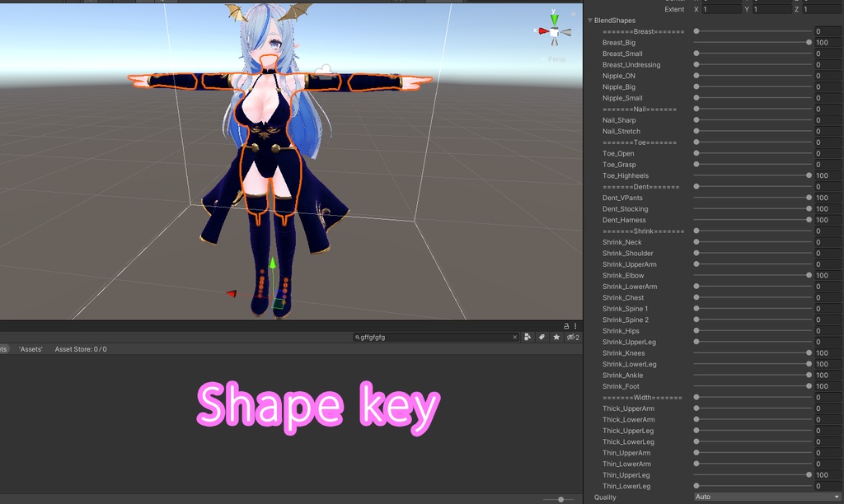Viewport: 844px width, 504px height.
Task: Click the gffgfgfg search field
Action: click(x=435, y=338)
